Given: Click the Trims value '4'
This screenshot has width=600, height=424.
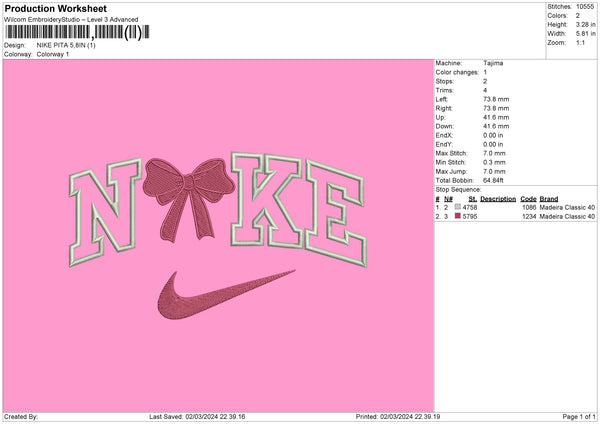Looking at the screenshot, I should point(485,90).
